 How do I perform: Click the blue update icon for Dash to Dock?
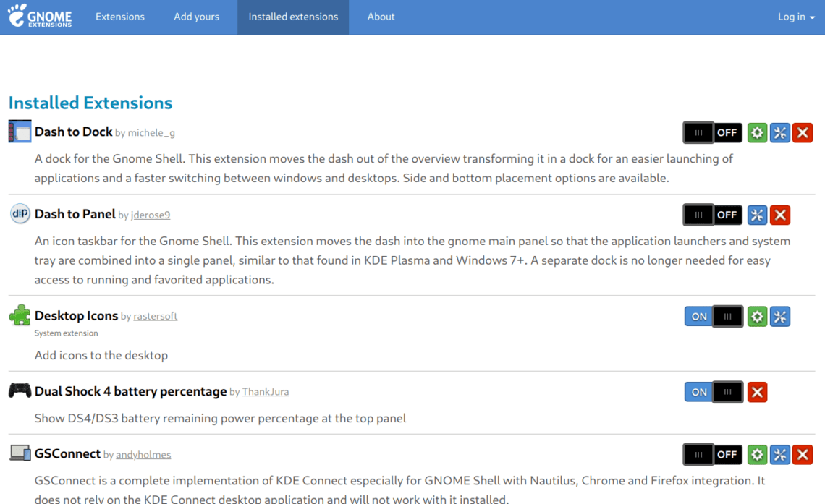coord(780,132)
